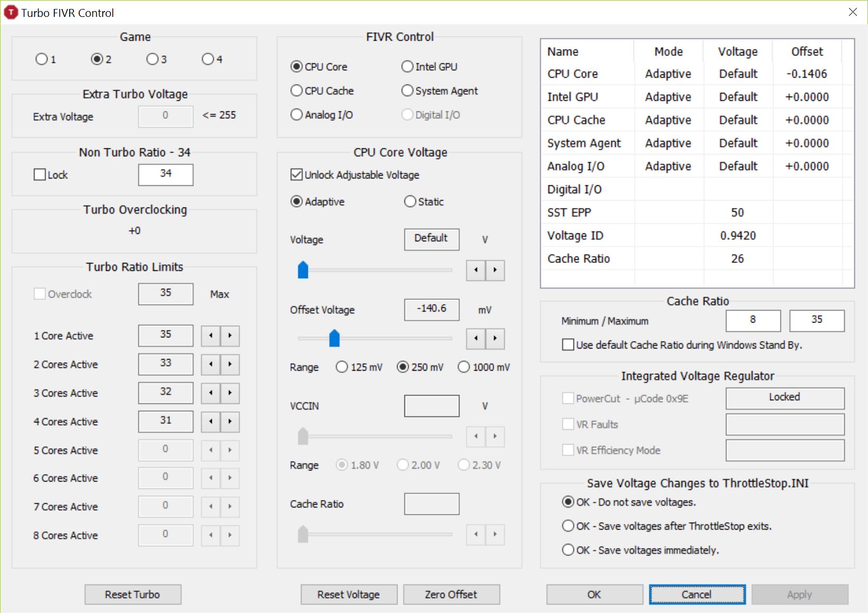Screen dimensions: 868x613
Task: Close the Turbo FIVR Control window
Action: [853, 12]
